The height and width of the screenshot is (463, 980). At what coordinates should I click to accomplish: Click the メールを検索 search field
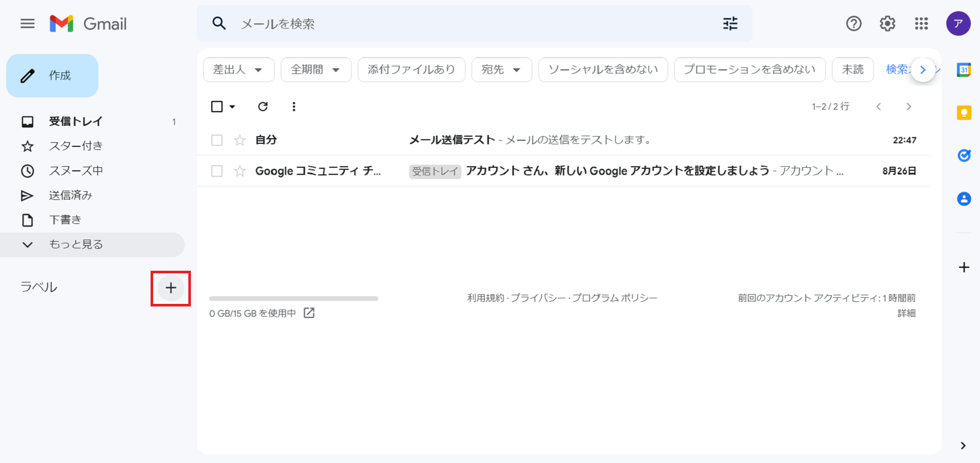[459, 24]
